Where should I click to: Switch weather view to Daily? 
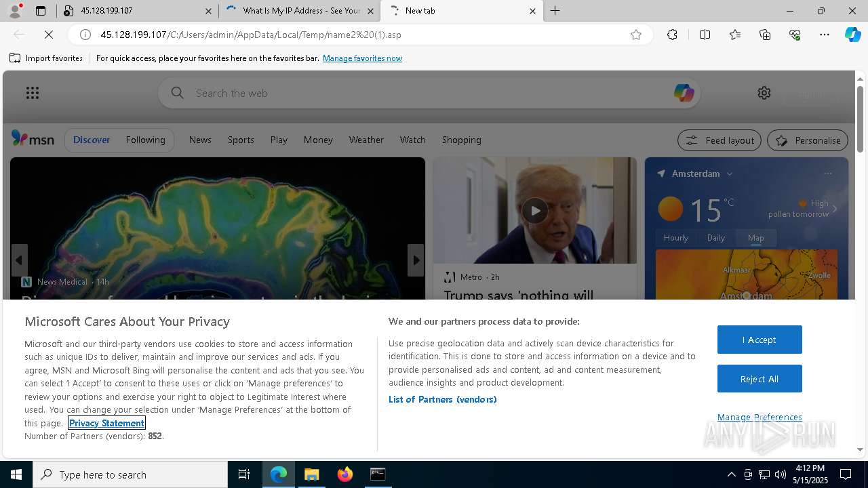click(716, 237)
